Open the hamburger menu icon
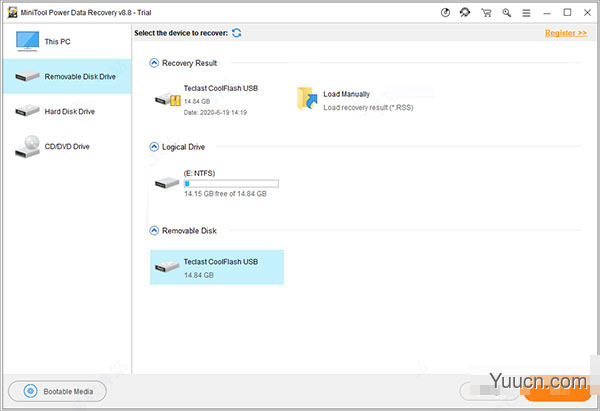This screenshot has width=600, height=411. 527,13
